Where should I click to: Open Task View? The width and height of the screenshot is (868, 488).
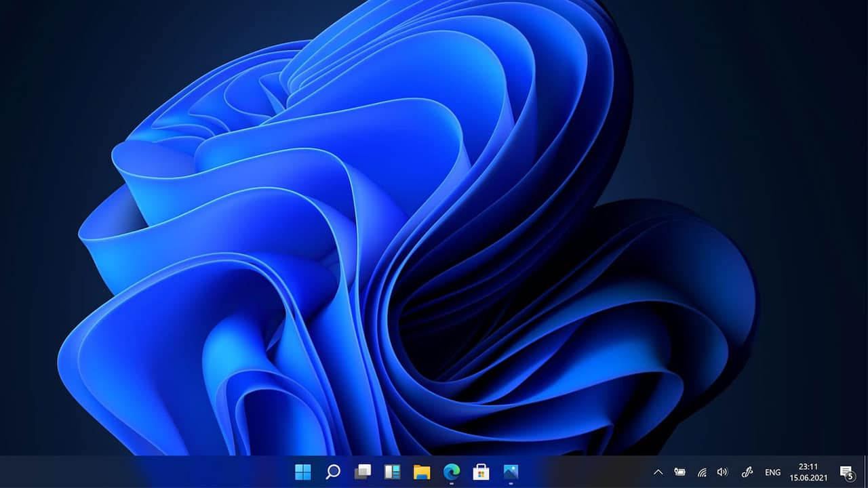[364, 471]
